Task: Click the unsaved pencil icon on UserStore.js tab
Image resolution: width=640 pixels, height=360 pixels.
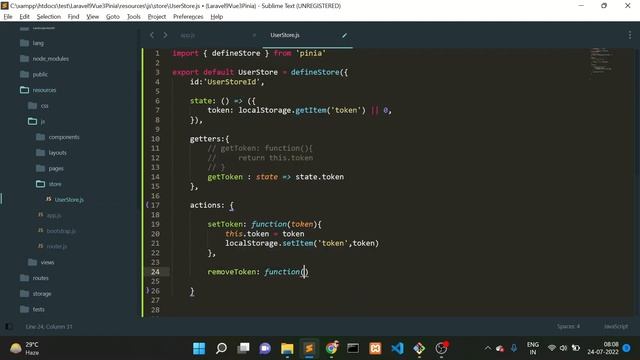Action: coord(344,36)
